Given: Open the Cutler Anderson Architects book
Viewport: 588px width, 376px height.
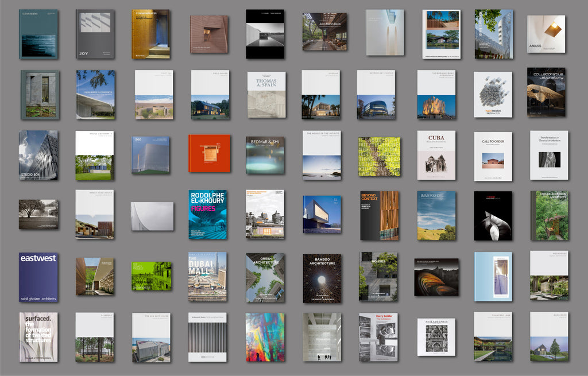Looking at the screenshot, I should click(550, 216).
